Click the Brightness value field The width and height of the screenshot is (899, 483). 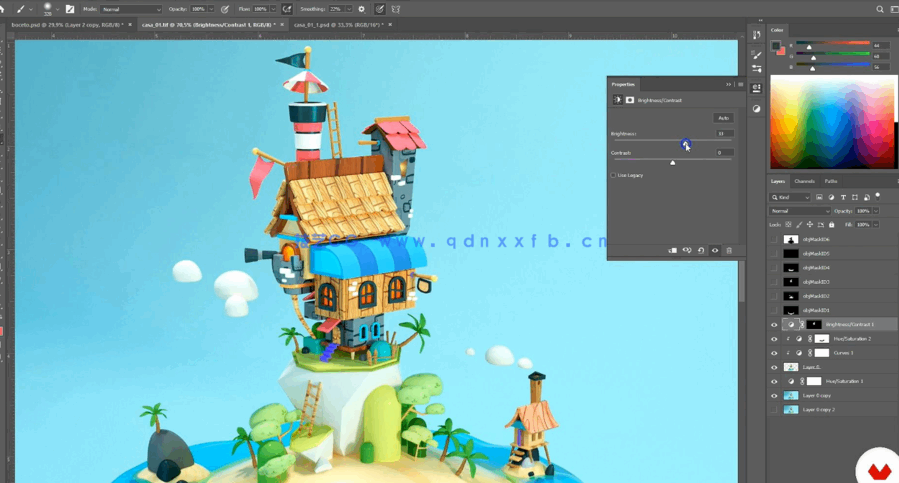[724, 134]
